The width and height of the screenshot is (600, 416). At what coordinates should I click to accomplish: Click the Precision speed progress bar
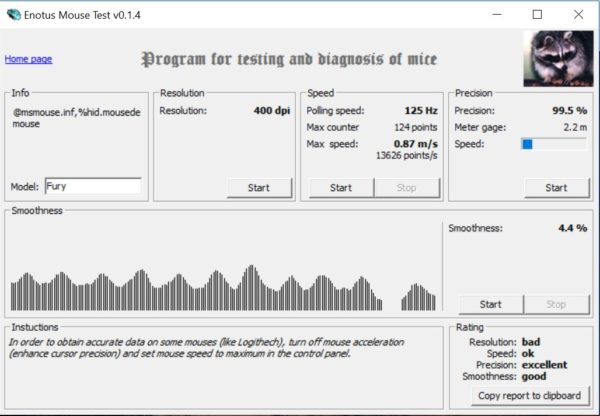click(x=553, y=144)
